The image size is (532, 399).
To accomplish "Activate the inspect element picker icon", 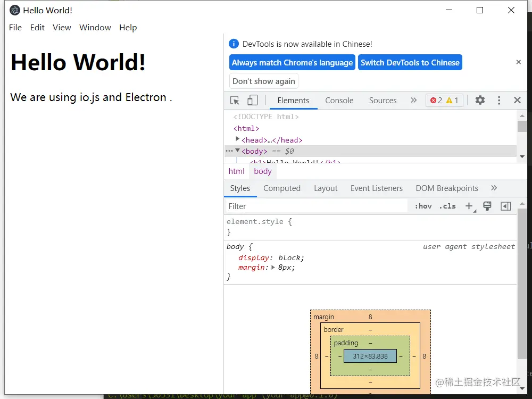I will pyautogui.click(x=235, y=101).
